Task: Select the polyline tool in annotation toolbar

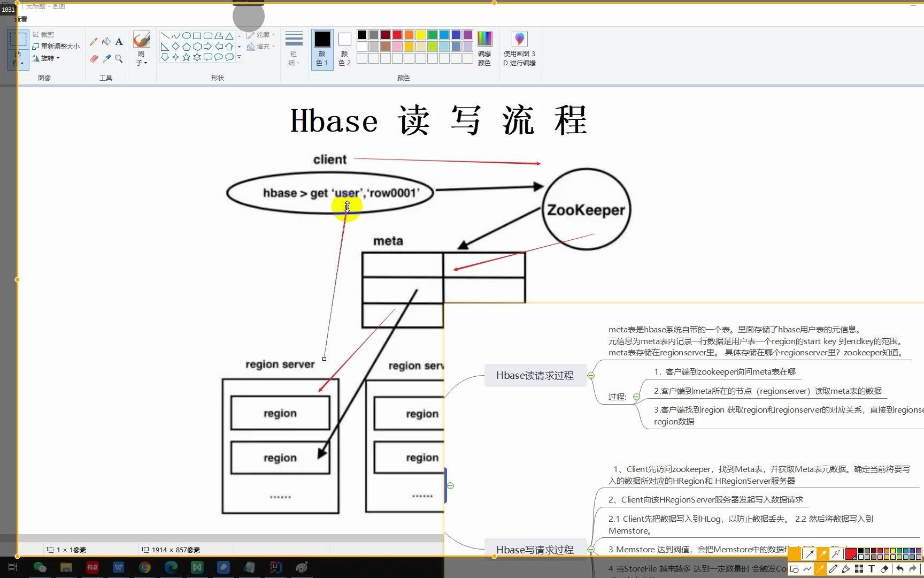Action: 807,569
